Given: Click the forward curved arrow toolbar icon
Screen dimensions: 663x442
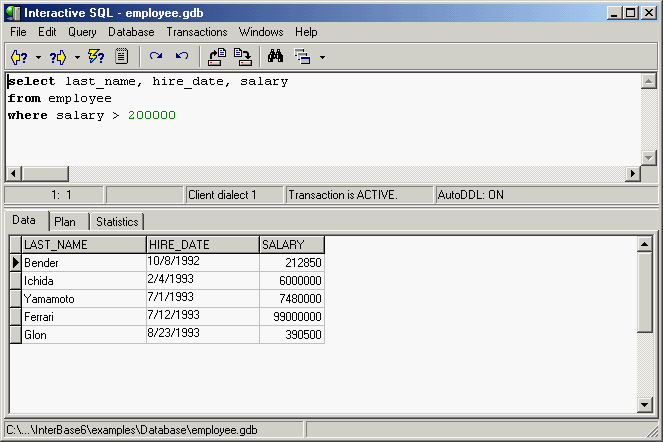Looking at the screenshot, I should coord(156,56).
